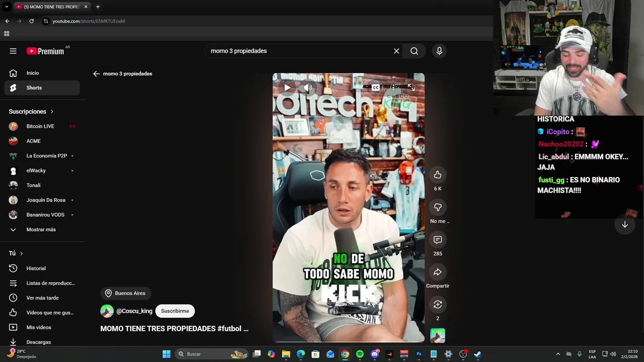Expand the Suscripciones section chevron

pos(51,112)
